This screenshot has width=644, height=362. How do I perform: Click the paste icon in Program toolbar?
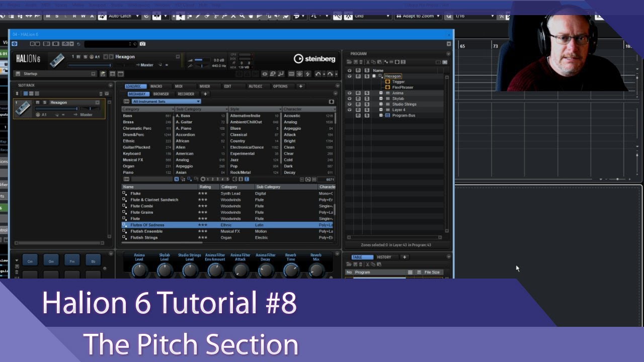tap(379, 62)
